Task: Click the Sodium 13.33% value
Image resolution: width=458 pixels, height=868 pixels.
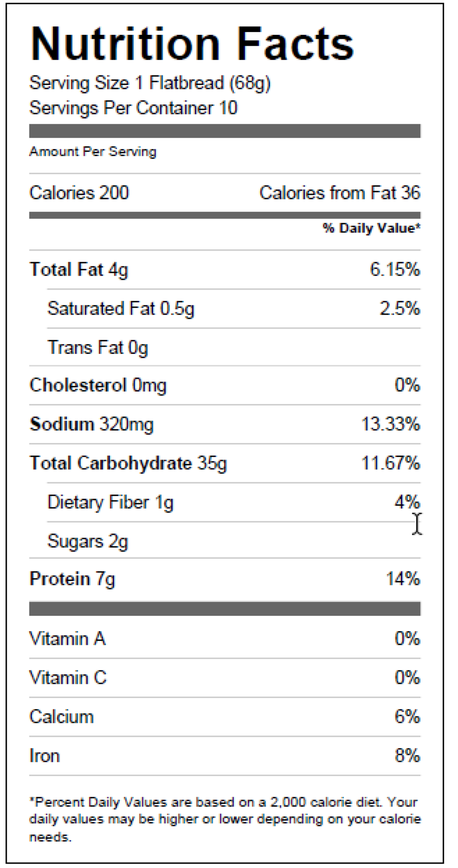Action: [x=391, y=425]
